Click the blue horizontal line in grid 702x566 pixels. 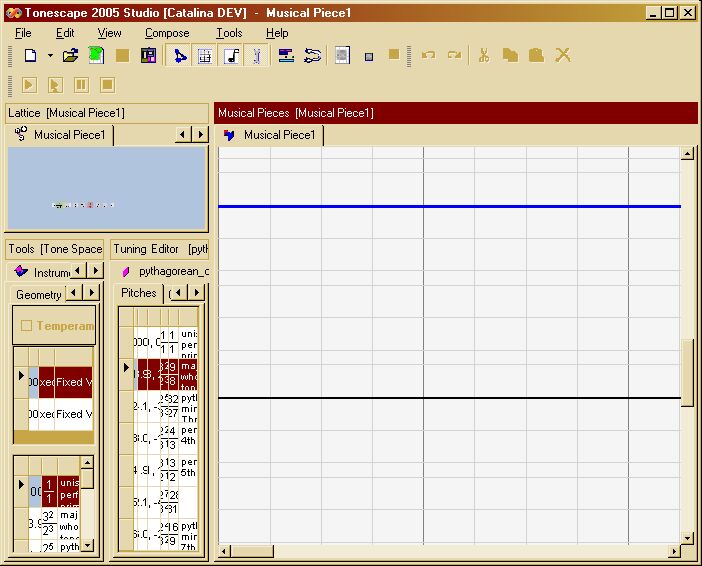(449, 206)
